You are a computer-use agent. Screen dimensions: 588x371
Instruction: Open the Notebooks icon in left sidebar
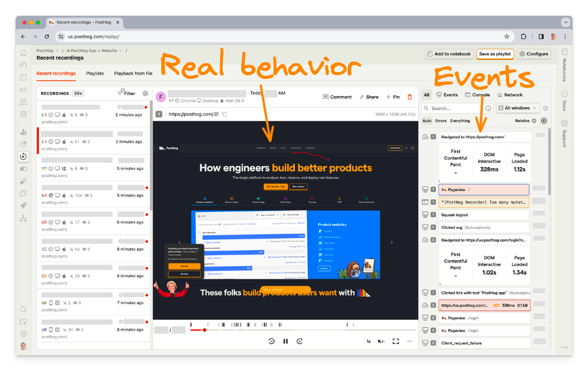pos(23,78)
